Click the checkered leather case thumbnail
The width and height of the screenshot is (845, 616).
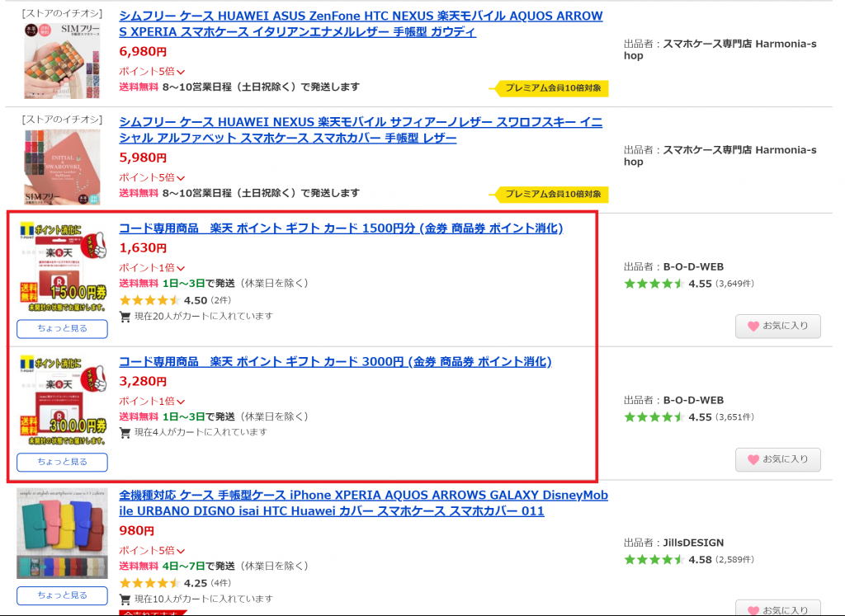[x=62, y=60]
